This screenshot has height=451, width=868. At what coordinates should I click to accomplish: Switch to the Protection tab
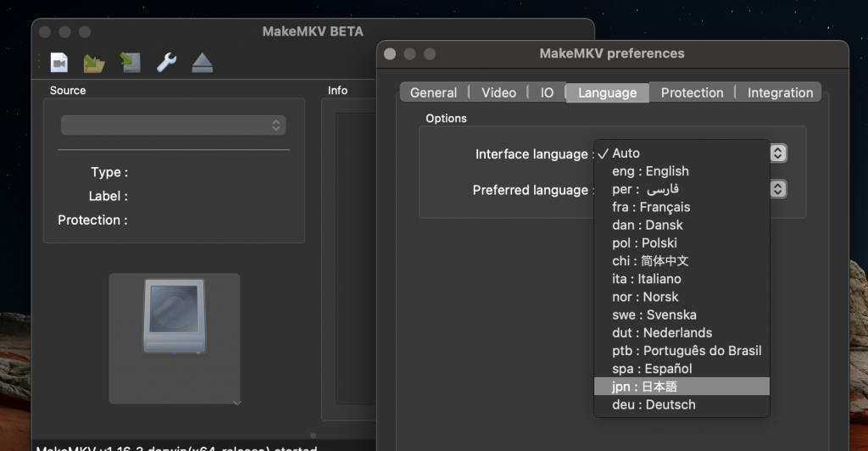(x=692, y=92)
